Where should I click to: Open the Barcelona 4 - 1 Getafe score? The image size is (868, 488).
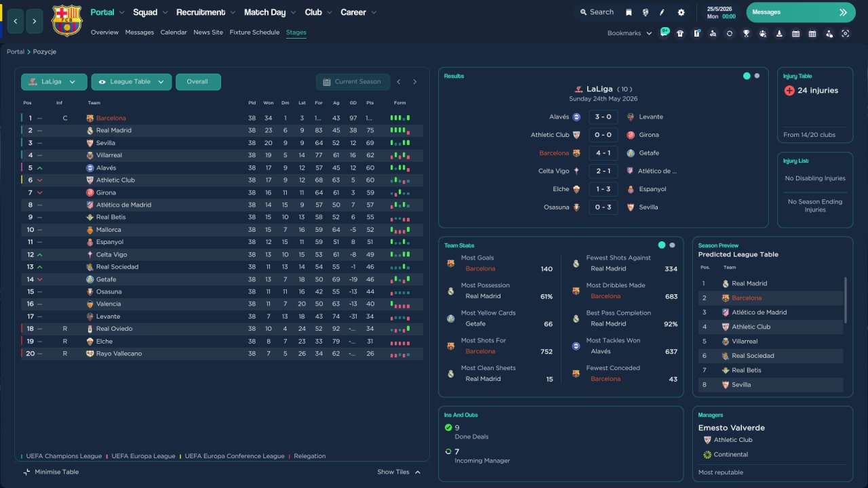pos(603,153)
